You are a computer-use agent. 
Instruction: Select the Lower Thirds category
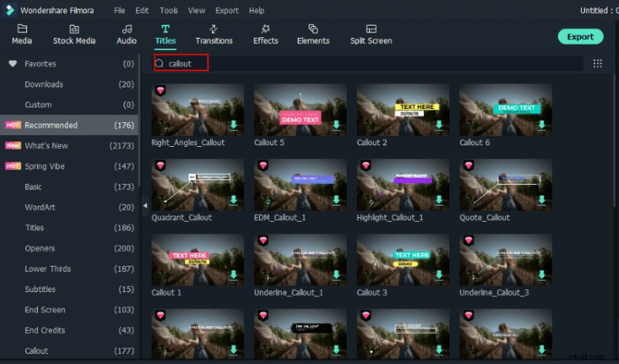47,269
